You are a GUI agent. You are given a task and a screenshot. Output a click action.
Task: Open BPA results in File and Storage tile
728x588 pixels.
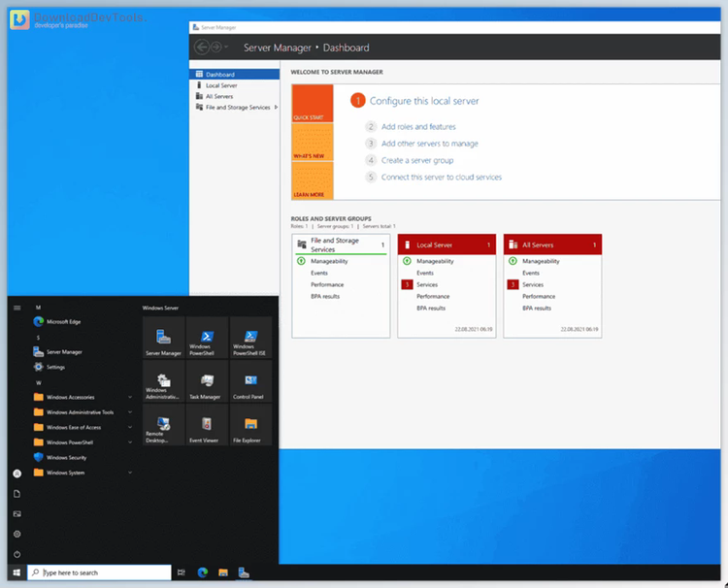(x=325, y=296)
